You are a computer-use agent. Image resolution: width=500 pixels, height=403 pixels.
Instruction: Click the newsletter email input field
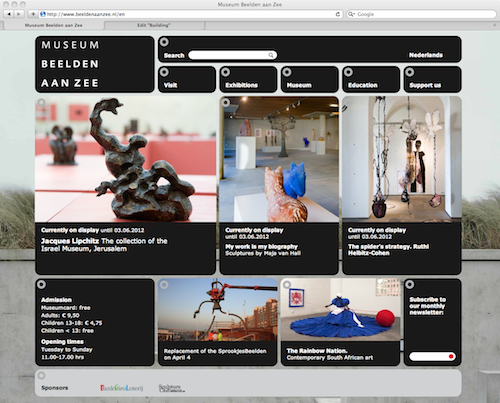point(432,356)
